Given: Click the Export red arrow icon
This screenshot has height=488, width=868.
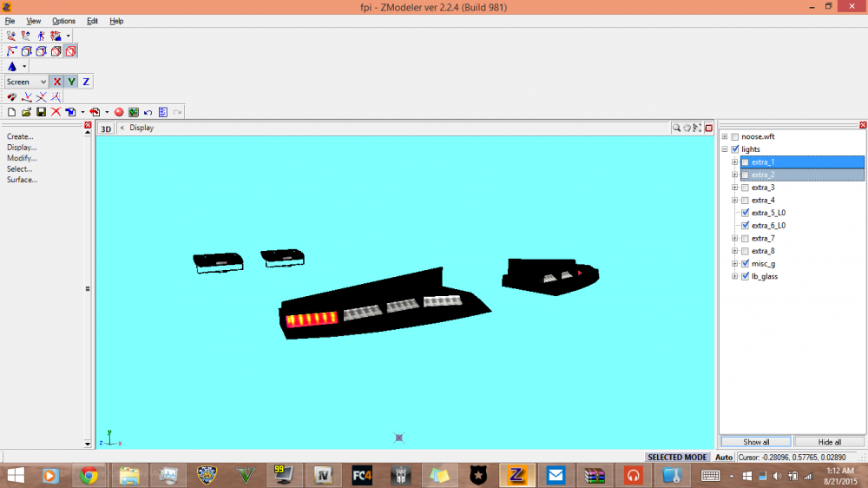Looking at the screenshot, I should coord(95,112).
